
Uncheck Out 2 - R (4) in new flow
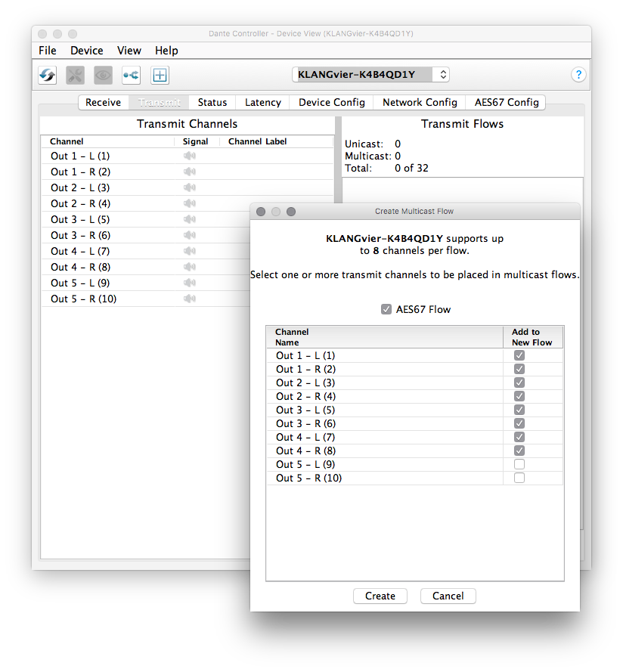click(x=519, y=396)
